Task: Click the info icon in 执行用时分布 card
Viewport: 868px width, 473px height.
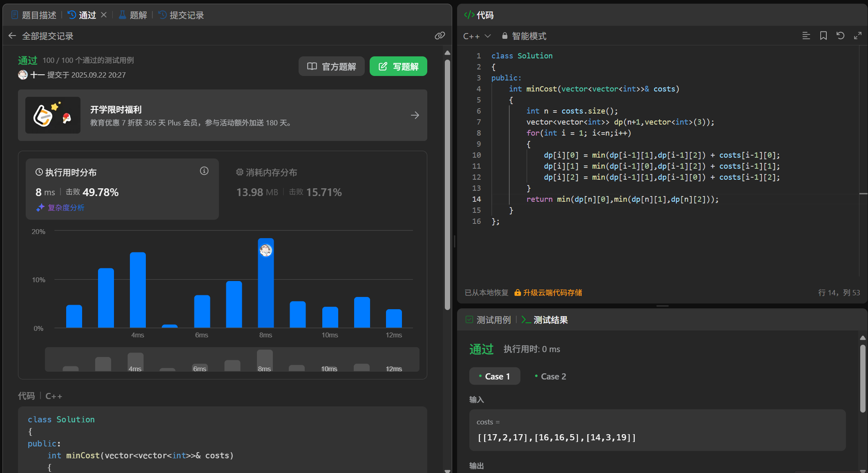Action: point(204,171)
